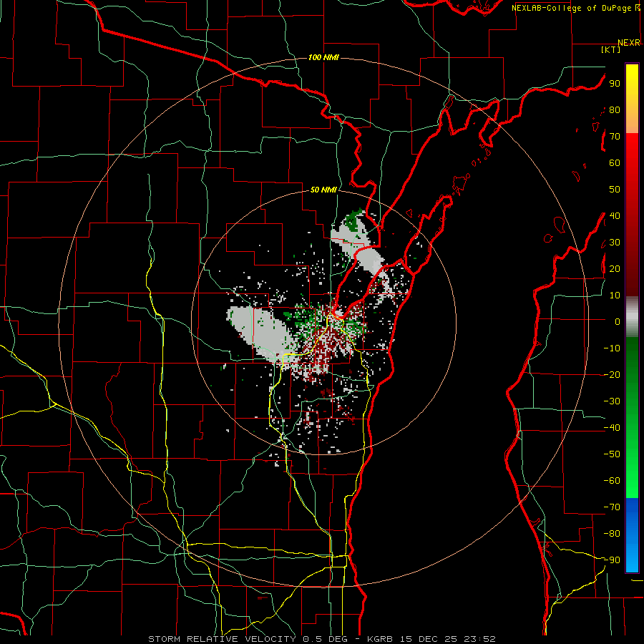This screenshot has height=644, width=644.
Task: Click the 23:52 timestamp text
Action: point(479,639)
